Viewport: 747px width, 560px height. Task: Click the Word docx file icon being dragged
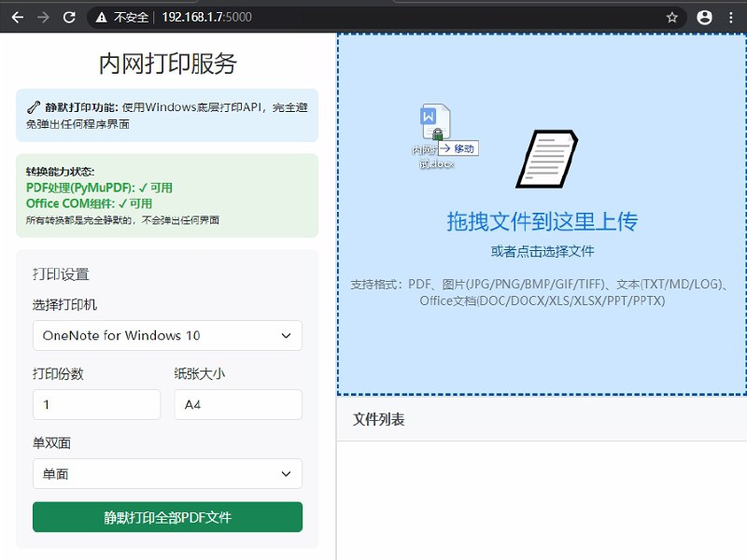tap(436, 119)
